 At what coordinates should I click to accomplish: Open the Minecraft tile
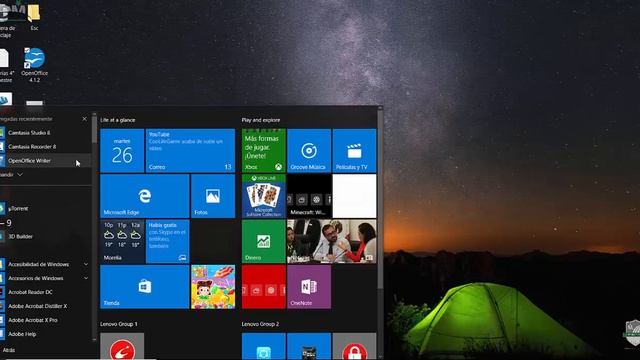[309, 196]
